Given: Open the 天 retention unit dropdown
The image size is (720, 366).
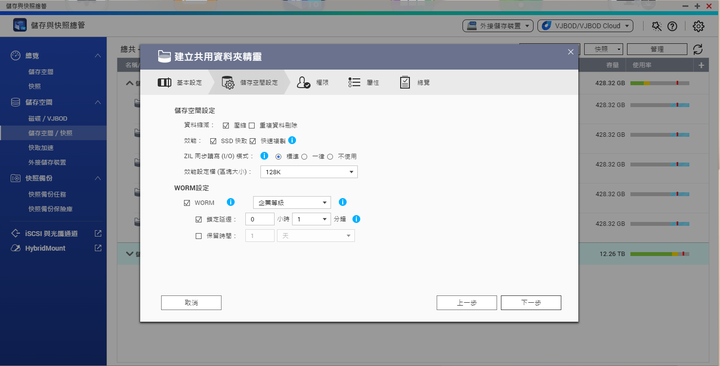Looking at the screenshot, I should click(x=315, y=236).
